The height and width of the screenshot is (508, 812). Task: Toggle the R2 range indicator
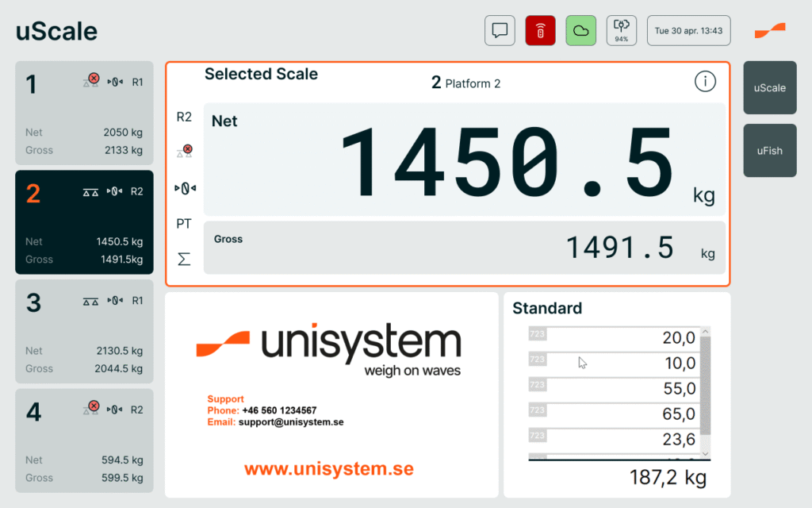184,117
